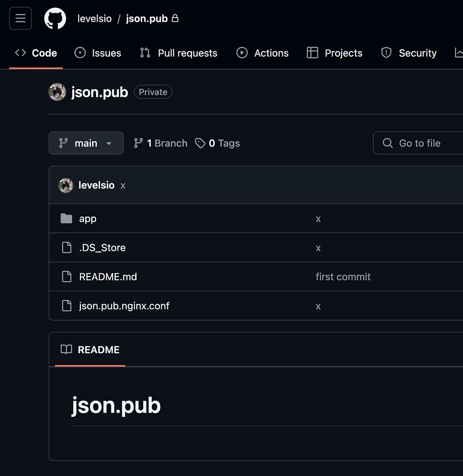Viewport: 463px width, 476px height.
Task: Open the Security tab
Action: (x=409, y=53)
